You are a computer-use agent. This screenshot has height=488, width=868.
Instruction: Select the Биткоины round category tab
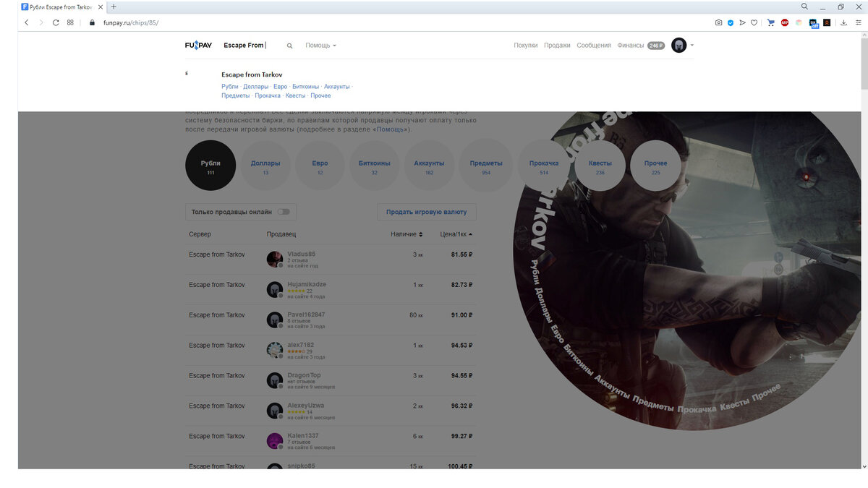374,166
